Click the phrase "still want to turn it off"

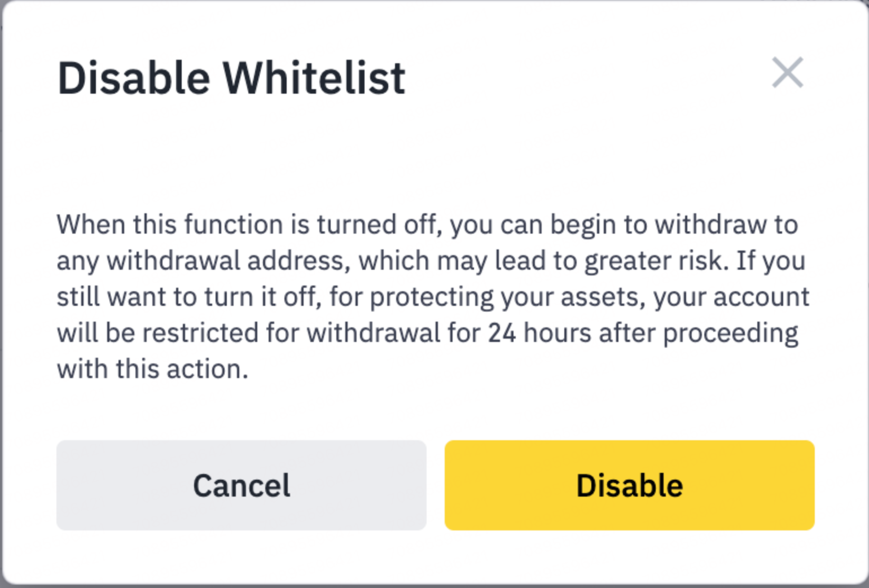(188, 297)
